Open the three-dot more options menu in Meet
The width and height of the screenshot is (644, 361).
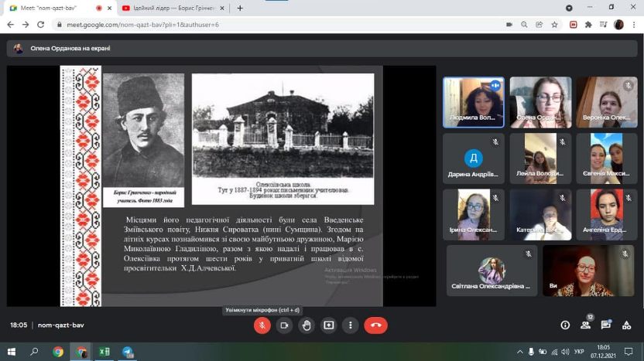tap(351, 325)
